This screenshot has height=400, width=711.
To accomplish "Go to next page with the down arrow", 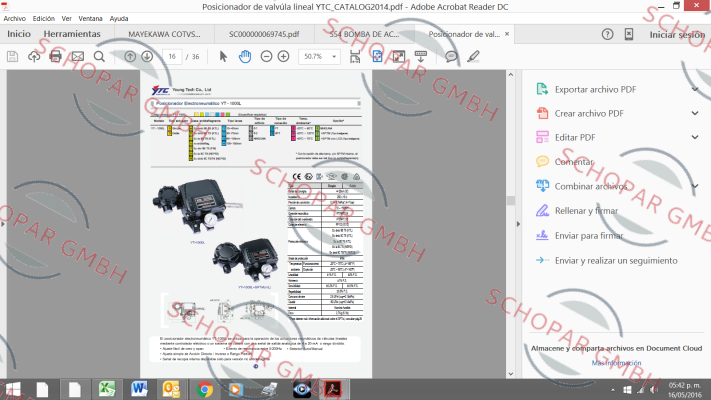I will tap(147, 57).
